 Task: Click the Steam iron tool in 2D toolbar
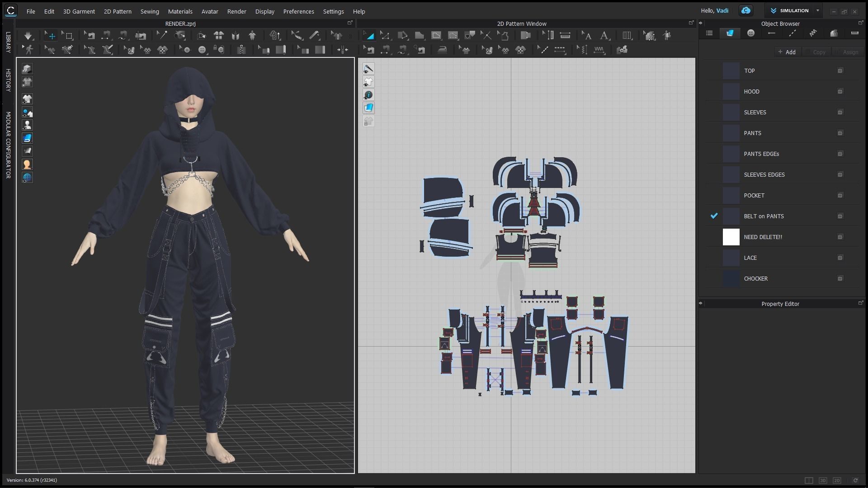442,50
